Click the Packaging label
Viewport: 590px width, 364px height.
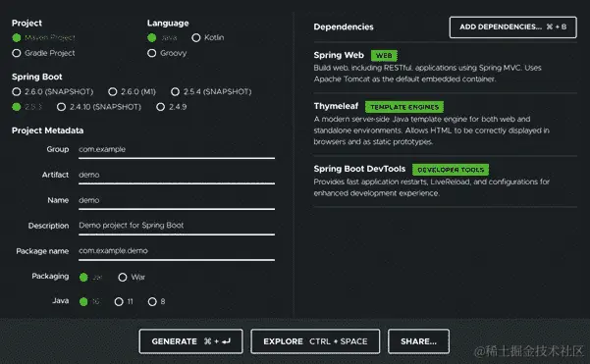(50, 277)
